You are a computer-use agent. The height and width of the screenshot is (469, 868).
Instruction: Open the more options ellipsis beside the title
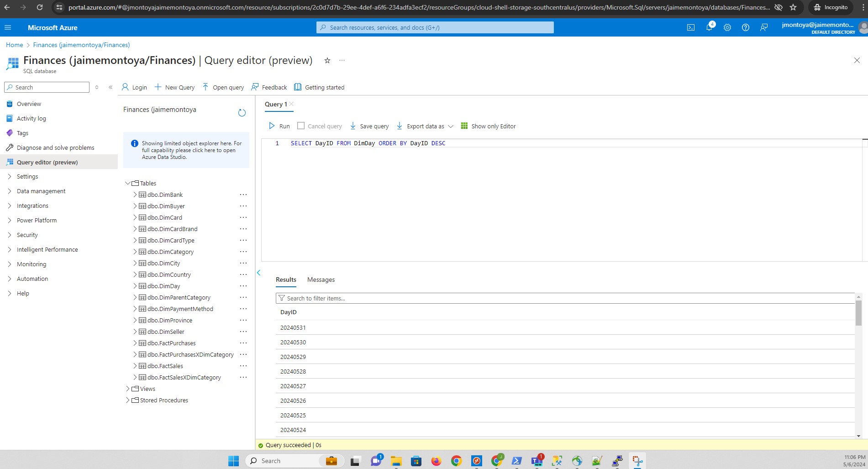[x=342, y=60]
